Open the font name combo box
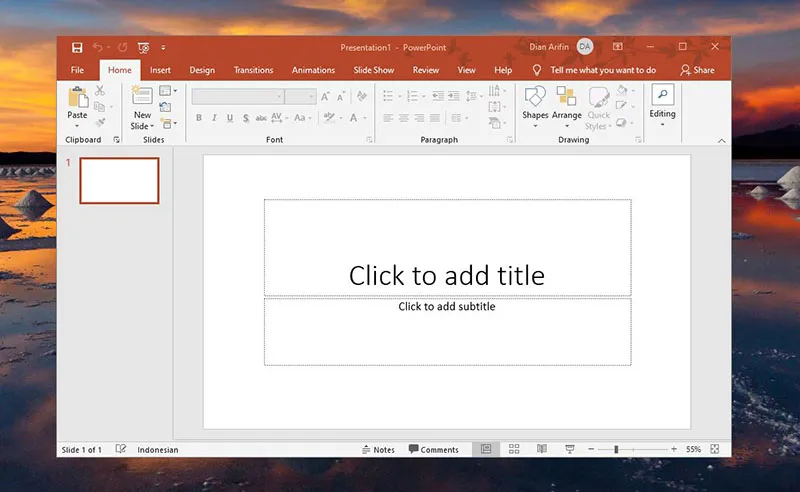Image resolution: width=800 pixels, height=492 pixels. click(237, 97)
